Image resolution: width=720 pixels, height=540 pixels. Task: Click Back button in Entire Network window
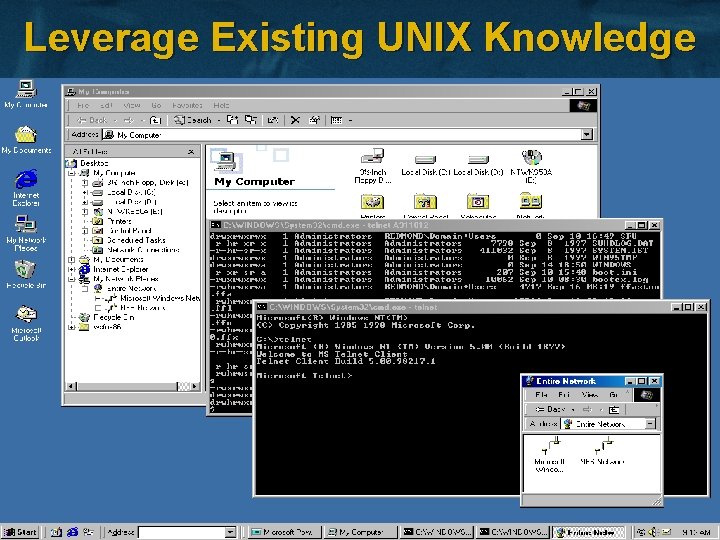click(x=550, y=409)
